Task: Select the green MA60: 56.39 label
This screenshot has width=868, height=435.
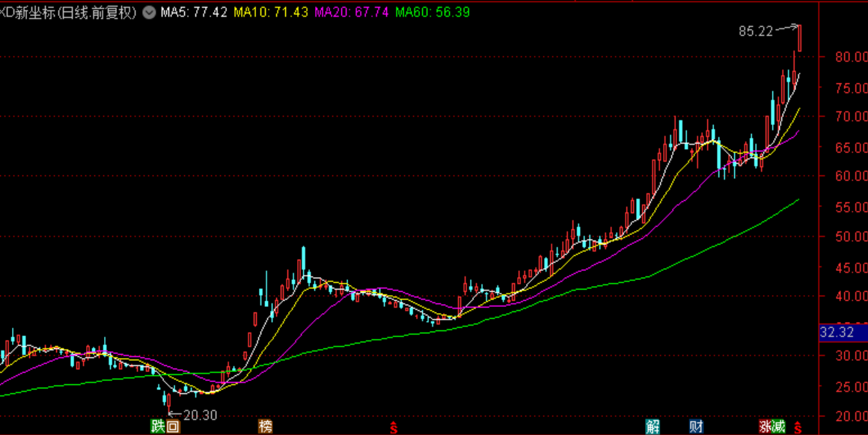Action: [433, 13]
